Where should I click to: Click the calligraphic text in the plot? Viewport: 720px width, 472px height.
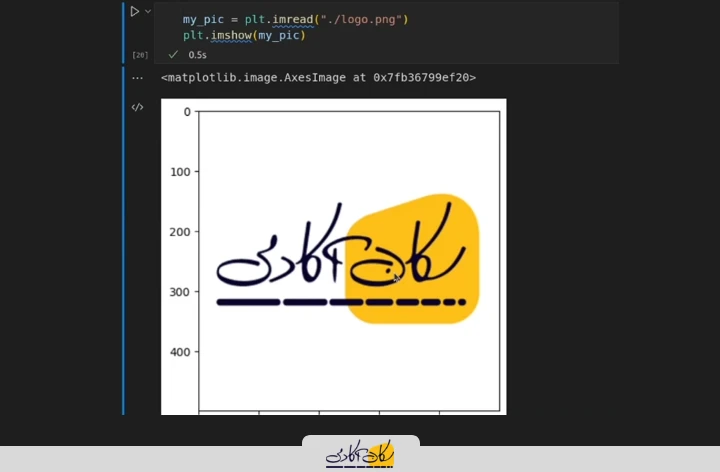tap(300, 258)
